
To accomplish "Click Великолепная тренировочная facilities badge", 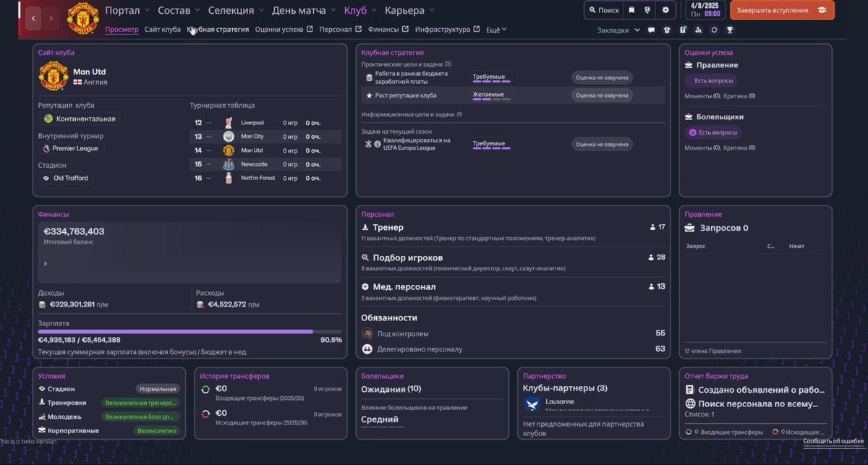I will (140, 403).
